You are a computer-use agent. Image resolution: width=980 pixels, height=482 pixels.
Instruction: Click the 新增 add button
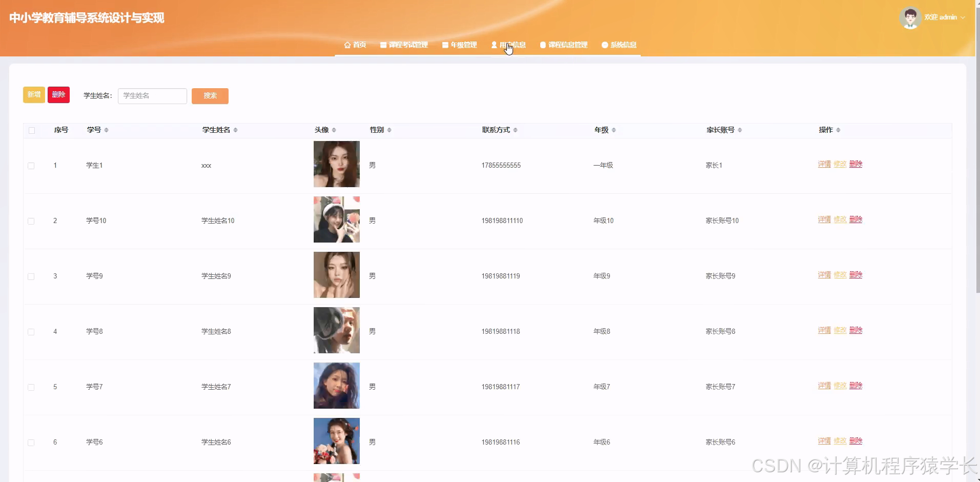click(x=33, y=94)
